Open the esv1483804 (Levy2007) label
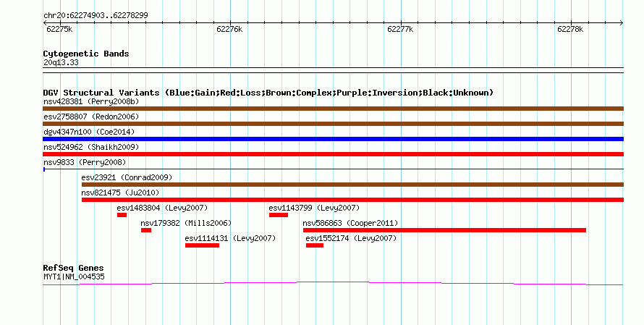Viewport: 644px width, 325px height. [162, 208]
